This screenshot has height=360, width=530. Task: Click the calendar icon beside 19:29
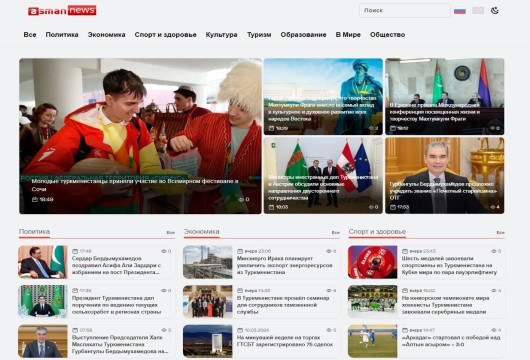(x=271, y=128)
